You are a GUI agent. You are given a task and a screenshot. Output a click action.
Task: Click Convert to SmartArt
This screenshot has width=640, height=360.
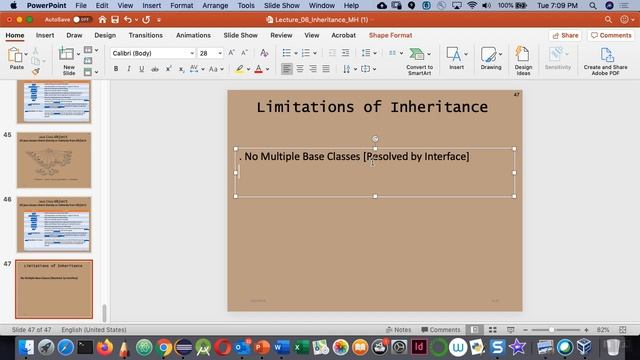419,61
